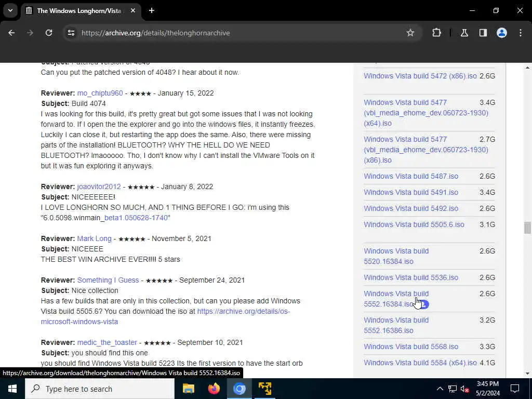Image resolution: width=532 pixels, height=399 pixels.
Task: Open the yellow app icon on taskbar
Action: click(x=264, y=389)
